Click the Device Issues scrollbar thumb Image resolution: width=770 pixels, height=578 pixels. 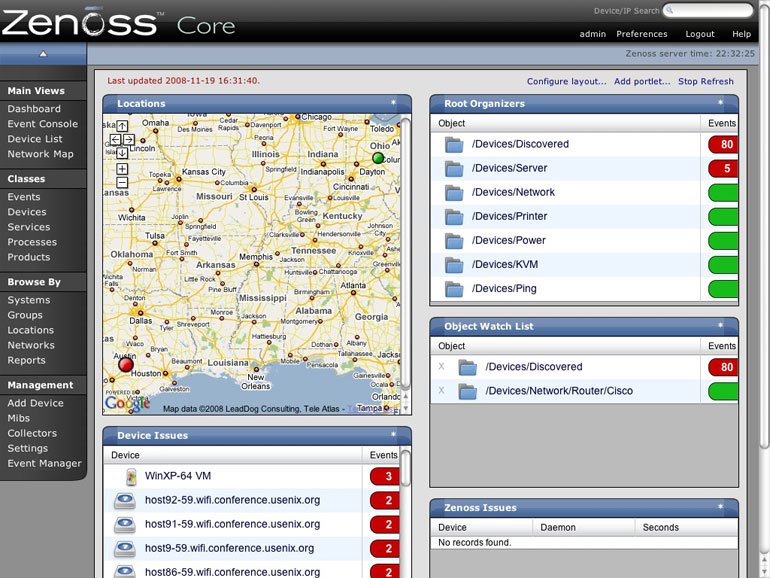tap(405, 468)
